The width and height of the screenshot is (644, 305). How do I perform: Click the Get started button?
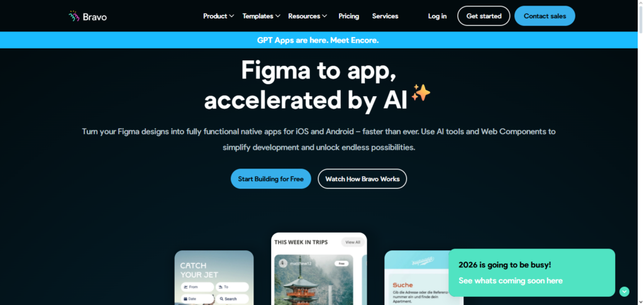pos(484,16)
